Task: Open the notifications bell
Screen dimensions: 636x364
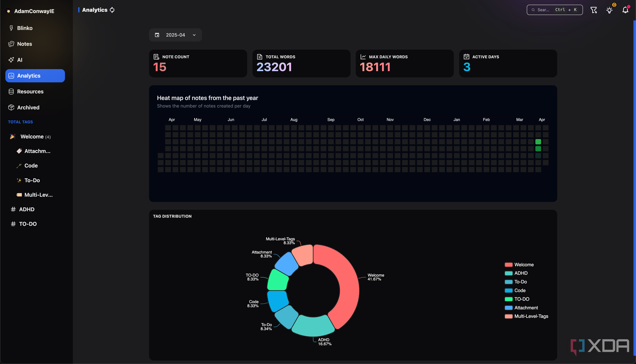Action: [x=625, y=10]
